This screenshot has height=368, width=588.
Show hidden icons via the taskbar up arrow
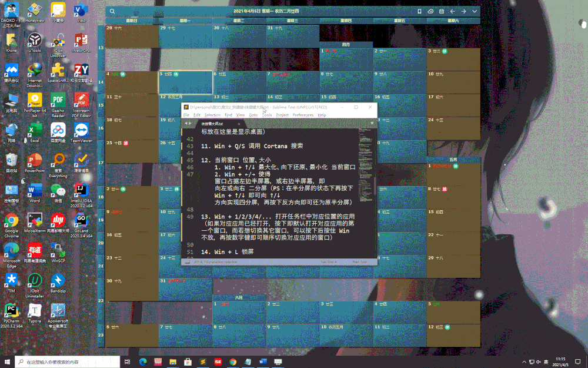[524, 363]
